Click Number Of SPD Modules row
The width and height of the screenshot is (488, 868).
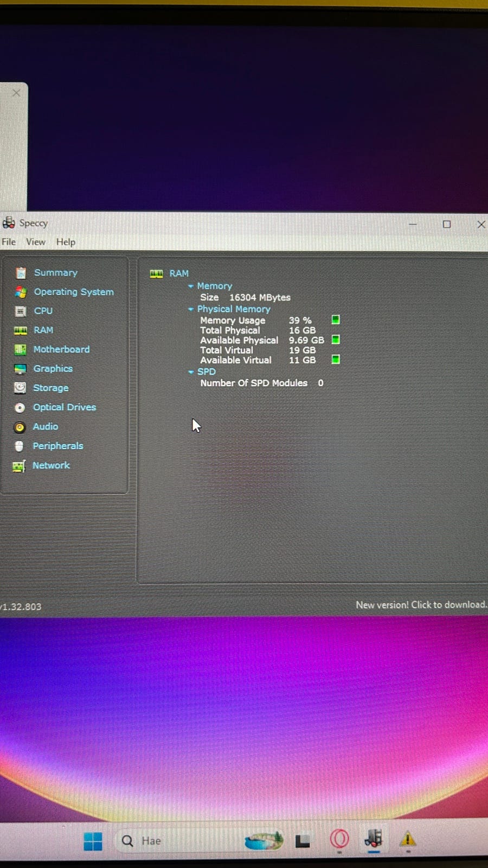(262, 383)
